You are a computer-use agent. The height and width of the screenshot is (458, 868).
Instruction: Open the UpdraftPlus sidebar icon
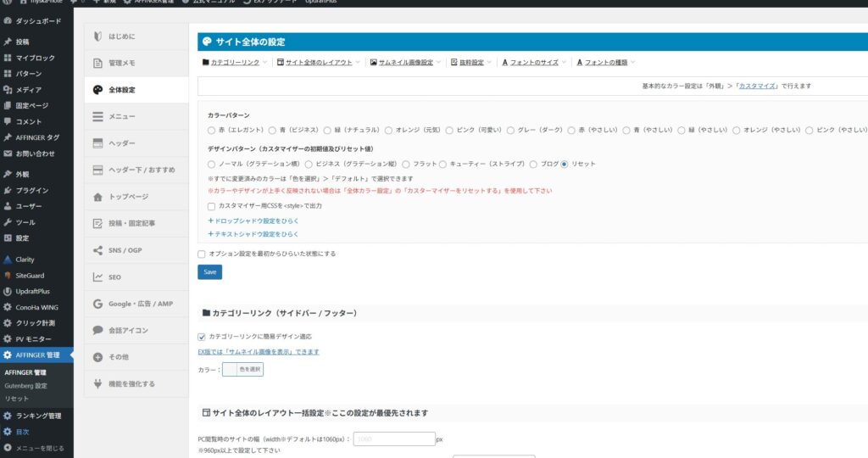pyautogui.click(x=7, y=291)
